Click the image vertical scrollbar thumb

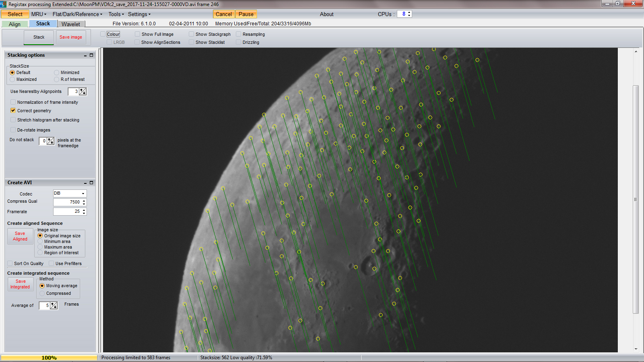click(636, 200)
